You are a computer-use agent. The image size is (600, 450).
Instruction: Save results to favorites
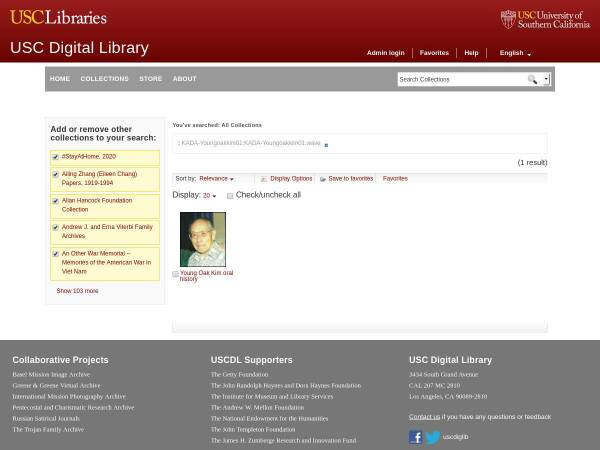click(346, 179)
